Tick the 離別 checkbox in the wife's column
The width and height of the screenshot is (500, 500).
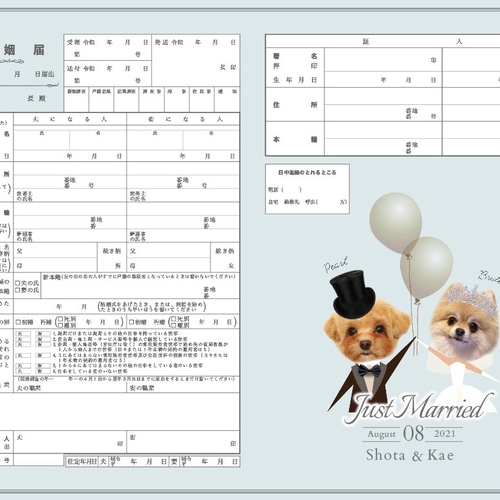point(173,325)
